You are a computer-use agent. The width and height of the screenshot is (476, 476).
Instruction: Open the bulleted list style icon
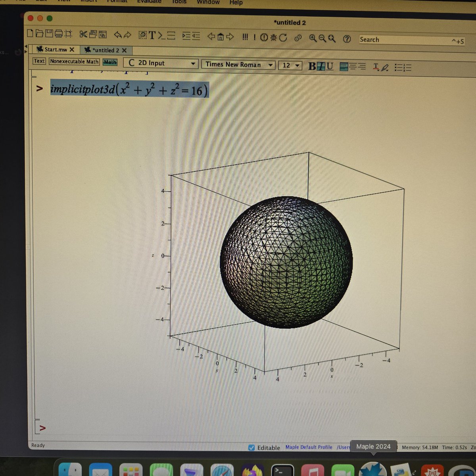point(399,68)
